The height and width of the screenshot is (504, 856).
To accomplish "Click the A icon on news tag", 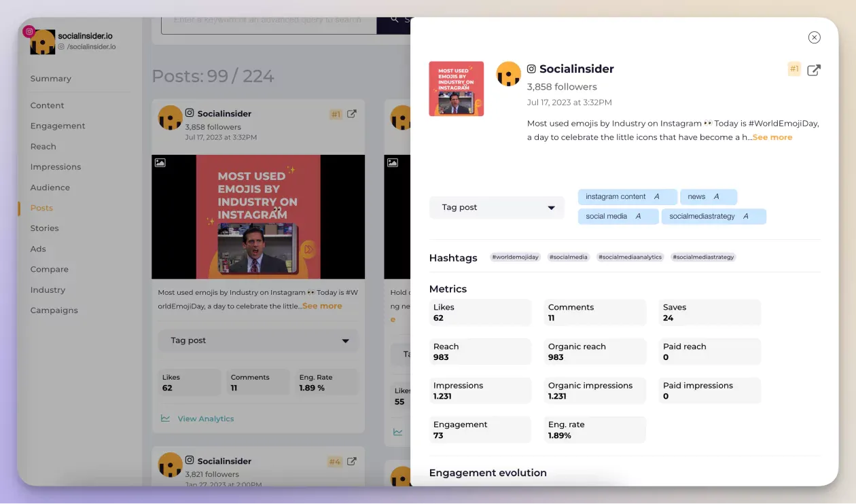I will tap(716, 197).
